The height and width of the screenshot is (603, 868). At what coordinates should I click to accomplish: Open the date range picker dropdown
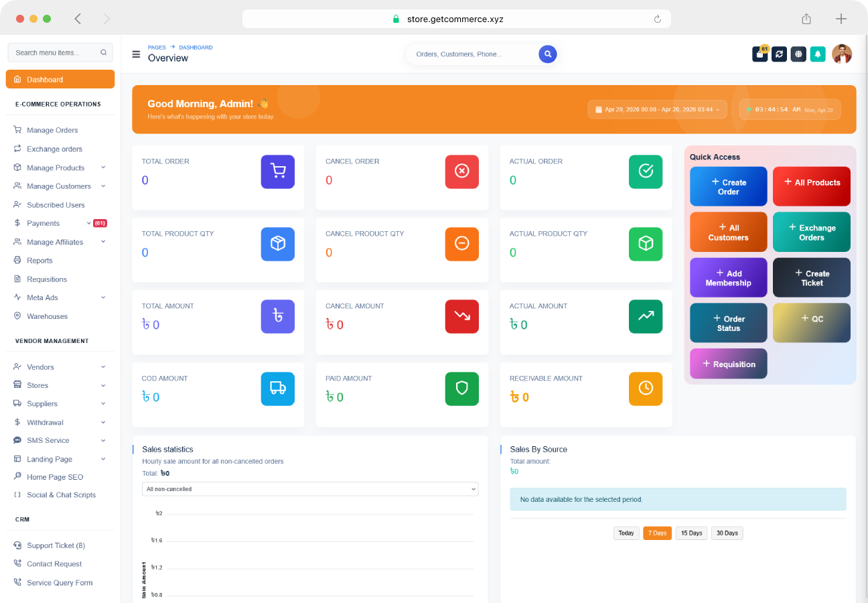[657, 109]
